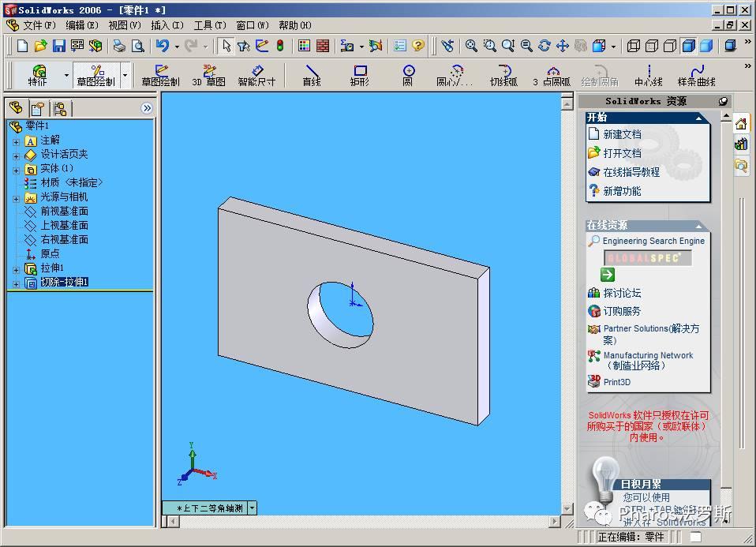Screen dimensions: 756x547
Task: Click the Zoom to Area icon
Action: pyautogui.click(x=490, y=46)
